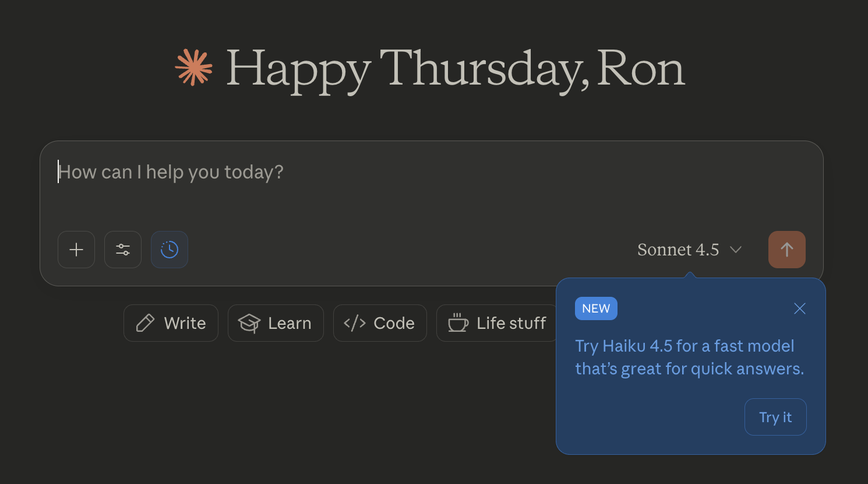Viewport: 868px width, 484px height.
Task: Click the Claude starburst logo
Action: point(193,68)
